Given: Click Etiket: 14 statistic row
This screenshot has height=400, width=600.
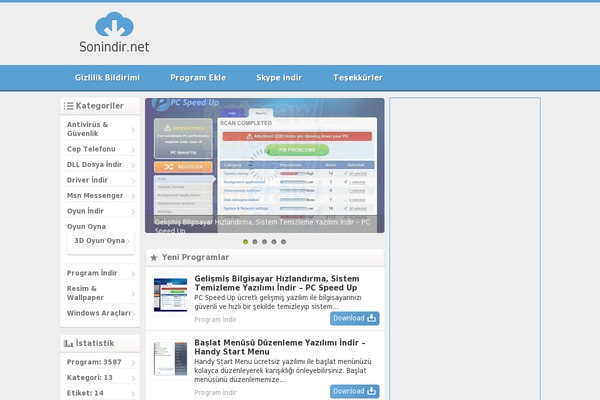Looking at the screenshot, I should click(100, 393).
